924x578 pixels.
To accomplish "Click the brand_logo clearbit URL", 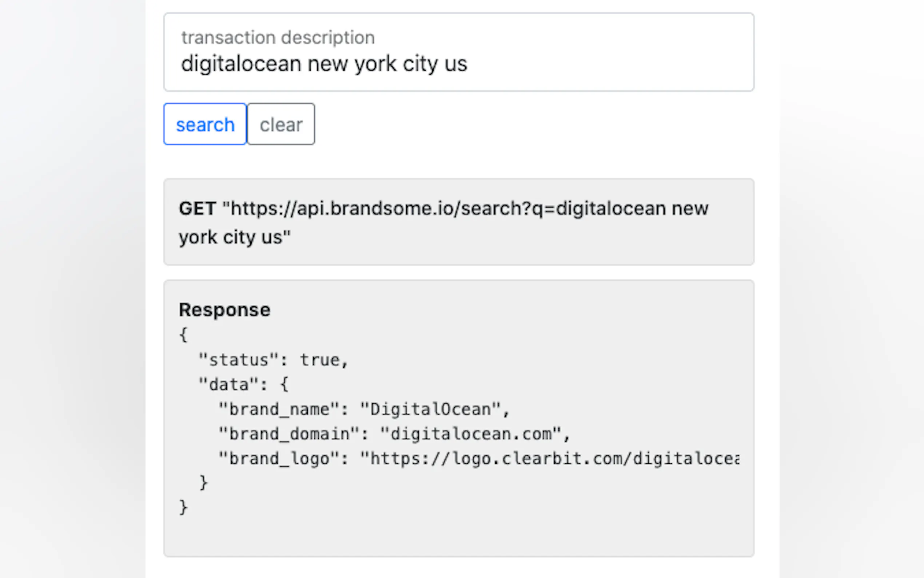I will tap(550, 459).
